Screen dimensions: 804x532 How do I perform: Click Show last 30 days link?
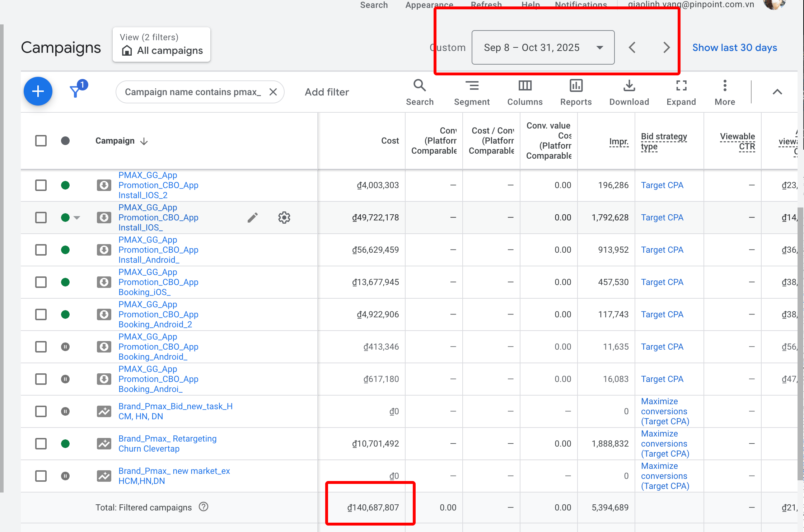tap(735, 47)
